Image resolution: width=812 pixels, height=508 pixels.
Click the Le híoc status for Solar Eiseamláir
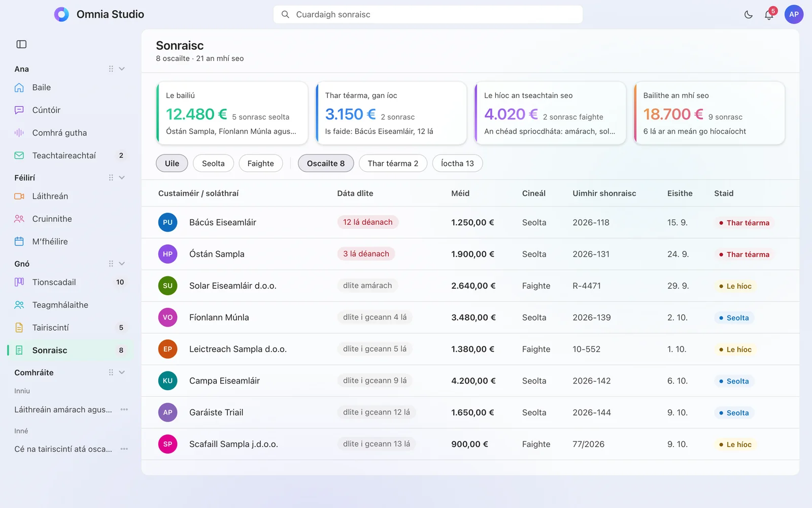click(x=735, y=286)
